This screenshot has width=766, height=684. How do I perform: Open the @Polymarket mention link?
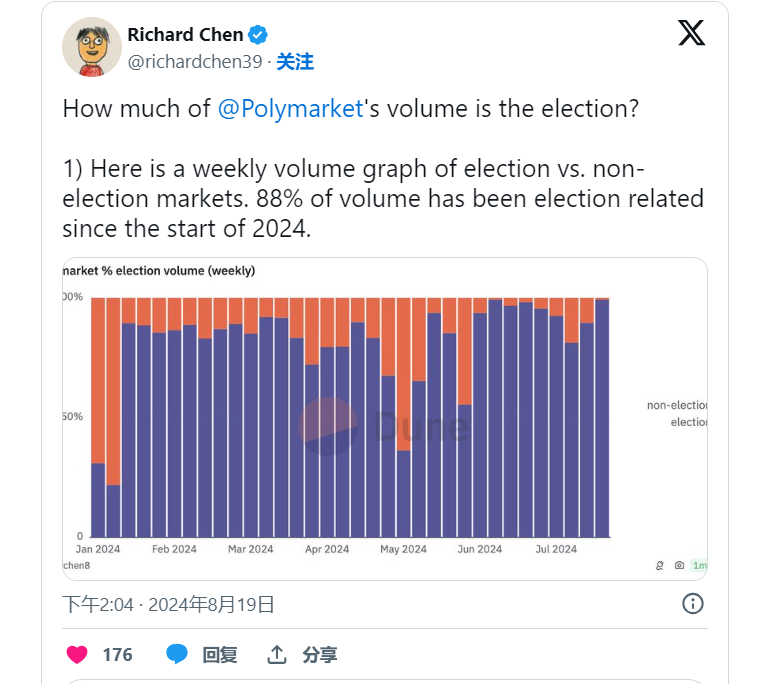tap(289, 109)
